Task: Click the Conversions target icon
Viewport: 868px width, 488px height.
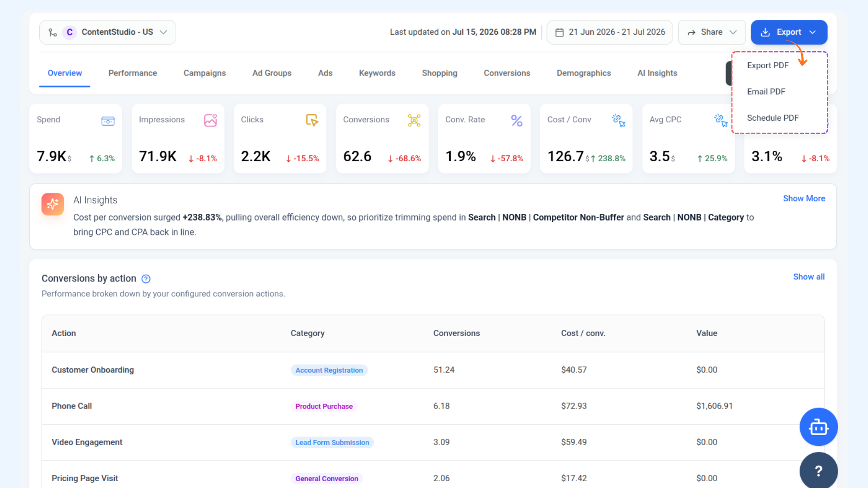Action: tap(414, 120)
